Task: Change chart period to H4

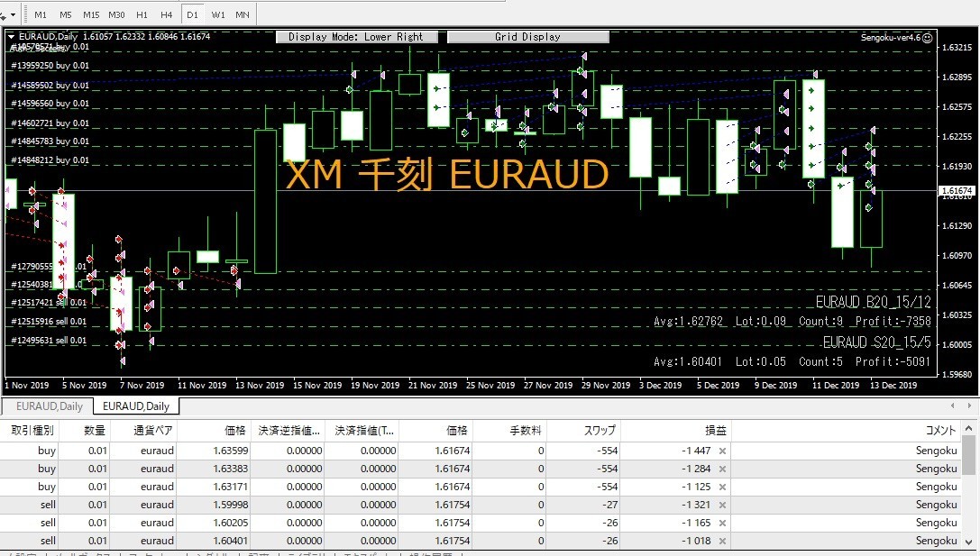Action: coord(166,14)
